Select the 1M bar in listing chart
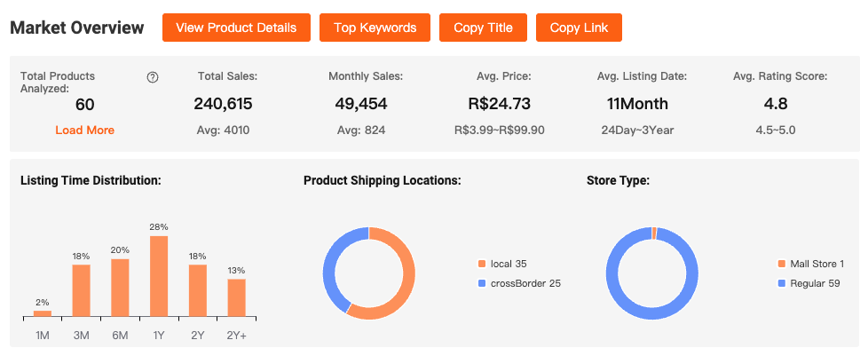 pos(43,313)
